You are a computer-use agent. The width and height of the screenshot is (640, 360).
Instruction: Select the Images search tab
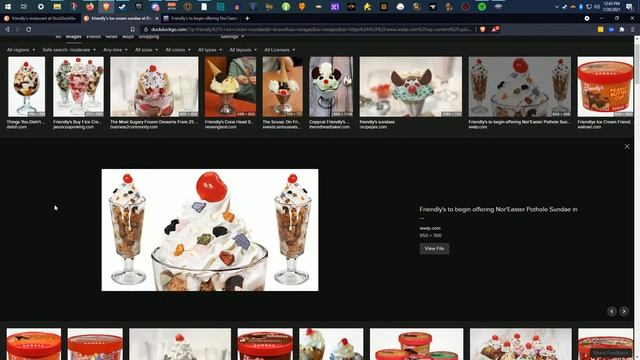(x=73, y=37)
